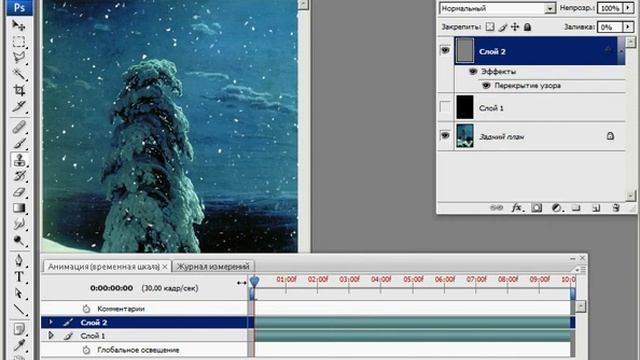
Task: Click the work area end marker
Action: coord(573,294)
